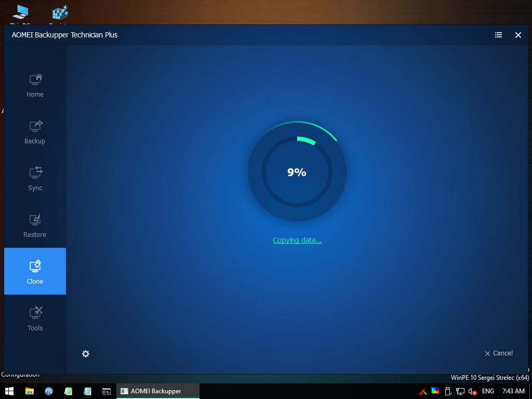Open the Tools section
The height and width of the screenshot is (399, 532).
(x=35, y=318)
